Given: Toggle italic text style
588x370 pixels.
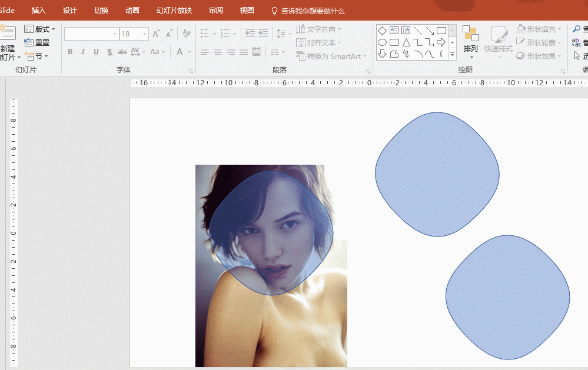Looking at the screenshot, I should point(83,52).
